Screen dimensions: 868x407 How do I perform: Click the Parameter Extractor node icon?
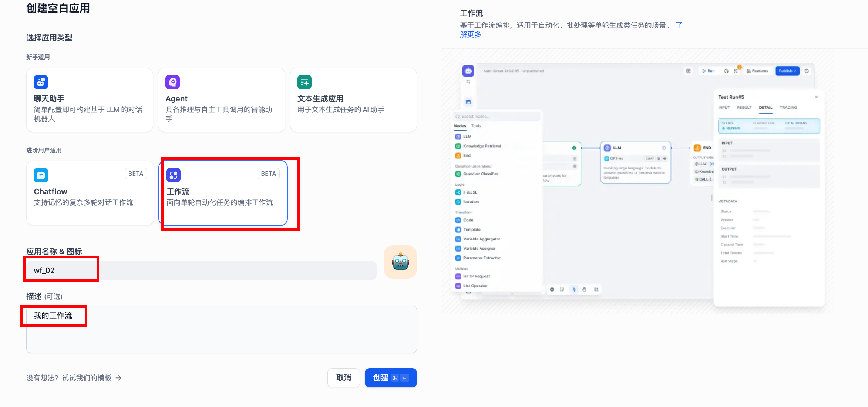tap(458, 258)
